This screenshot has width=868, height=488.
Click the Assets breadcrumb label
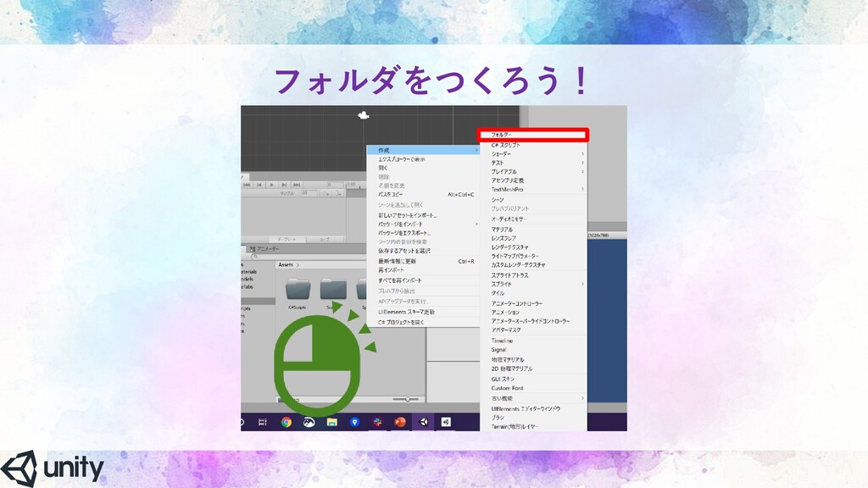click(x=286, y=265)
